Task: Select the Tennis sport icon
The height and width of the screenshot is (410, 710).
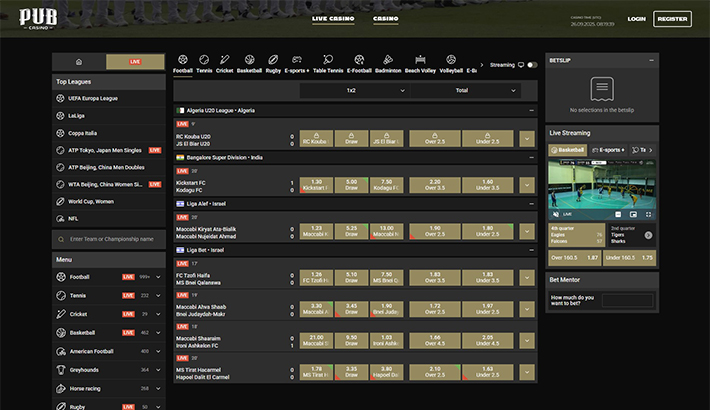Action: [204, 64]
